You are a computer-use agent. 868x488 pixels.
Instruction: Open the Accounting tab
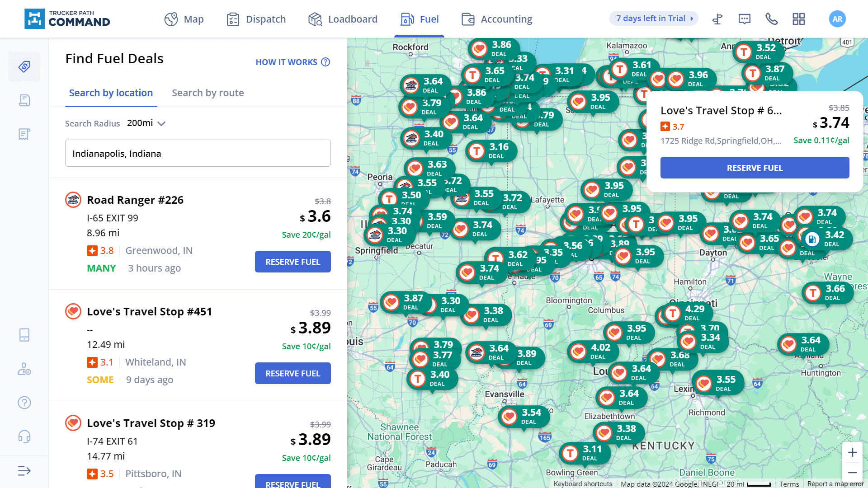497,19
